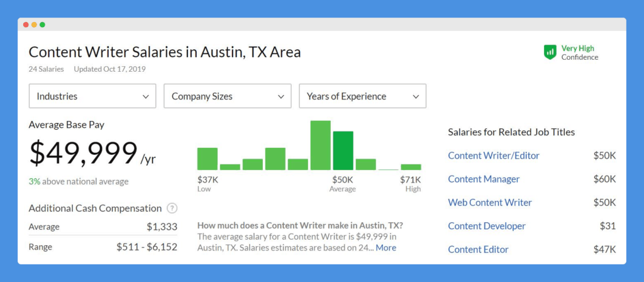Open the Company Sizes dropdown
The width and height of the screenshot is (644, 282).
[x=228, y=96]
